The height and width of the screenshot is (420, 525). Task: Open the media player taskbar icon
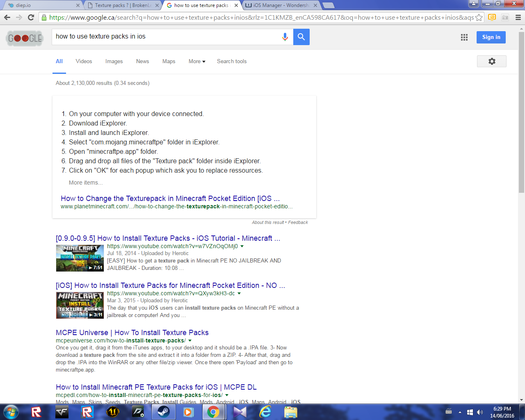188,412
